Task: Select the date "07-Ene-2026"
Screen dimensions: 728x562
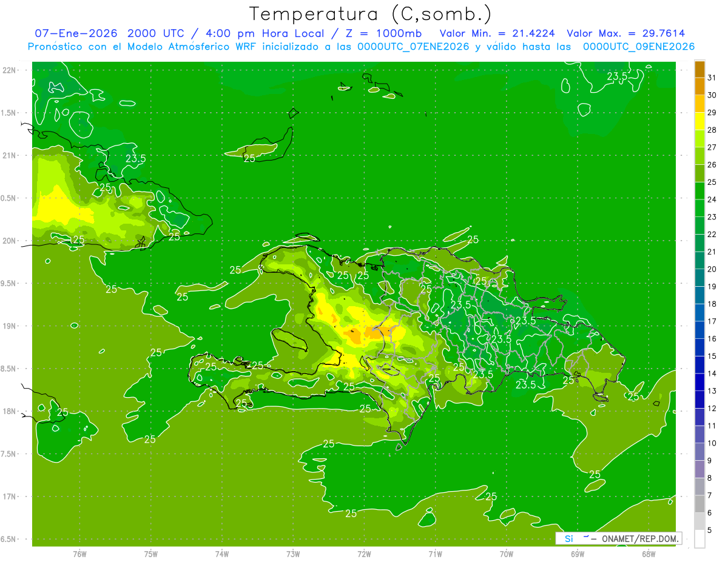Action: tap(76, 33)
